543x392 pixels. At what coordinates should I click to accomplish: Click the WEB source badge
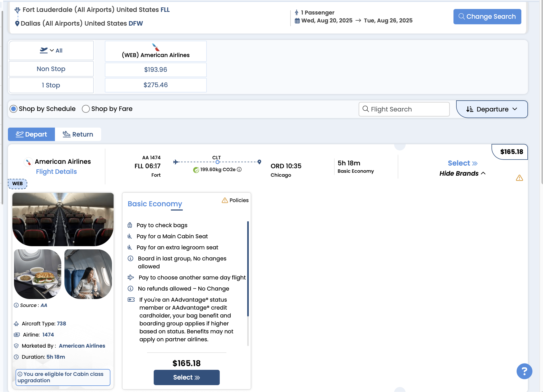click(x=17, y=184)
